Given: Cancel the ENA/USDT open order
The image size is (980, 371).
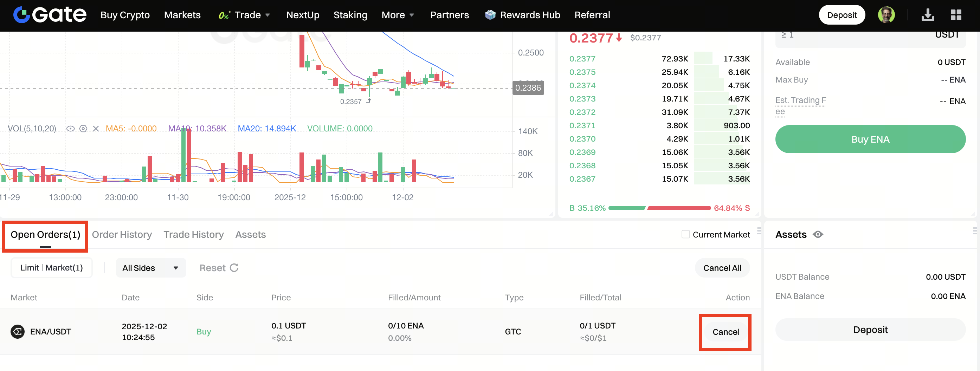Looking at the screenshot, I should point(726,331).
